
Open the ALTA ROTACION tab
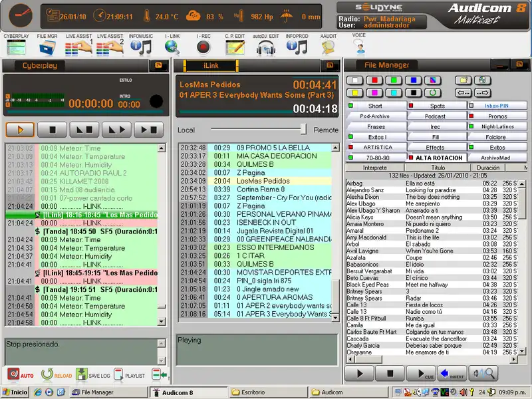click(437, 158)
